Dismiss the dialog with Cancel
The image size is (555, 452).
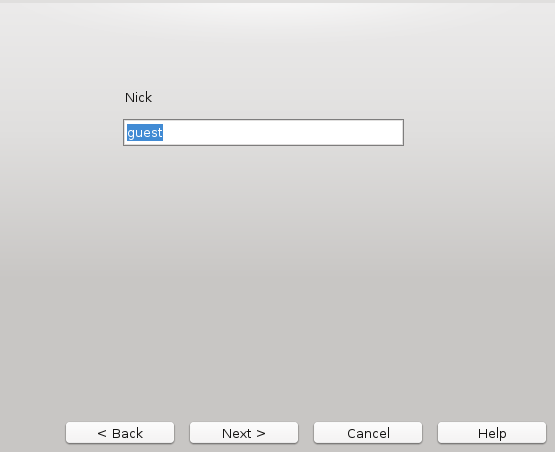tap(368, 433)
